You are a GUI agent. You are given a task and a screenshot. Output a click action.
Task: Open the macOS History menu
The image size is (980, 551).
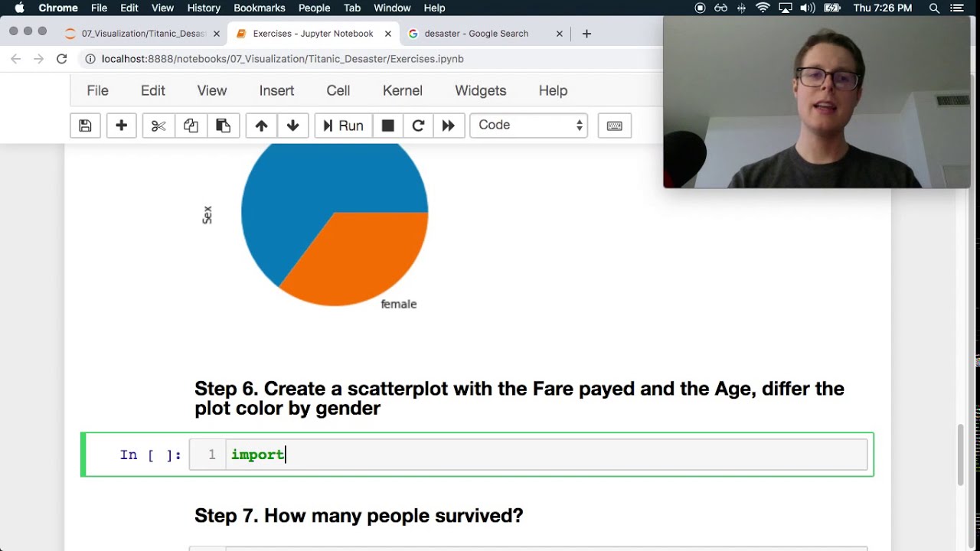pos(204,8)
